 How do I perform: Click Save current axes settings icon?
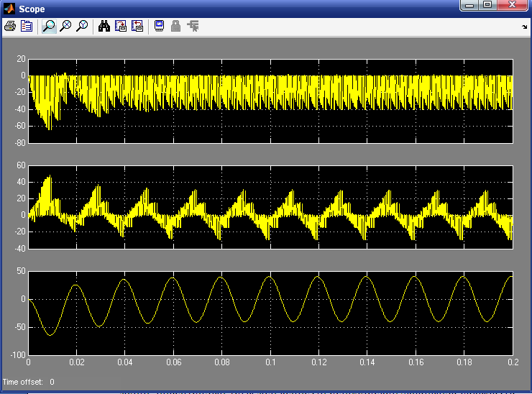click(121, 26)
